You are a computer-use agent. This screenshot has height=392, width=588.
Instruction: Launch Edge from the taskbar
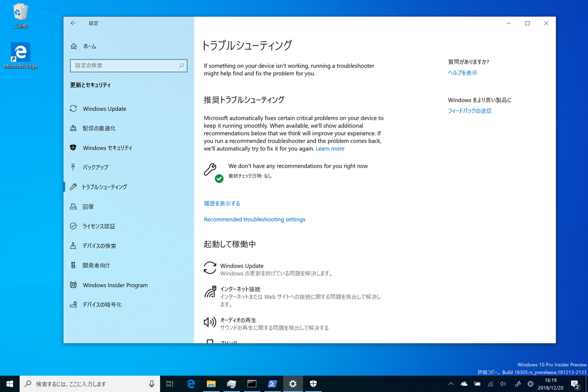point(191,384)
